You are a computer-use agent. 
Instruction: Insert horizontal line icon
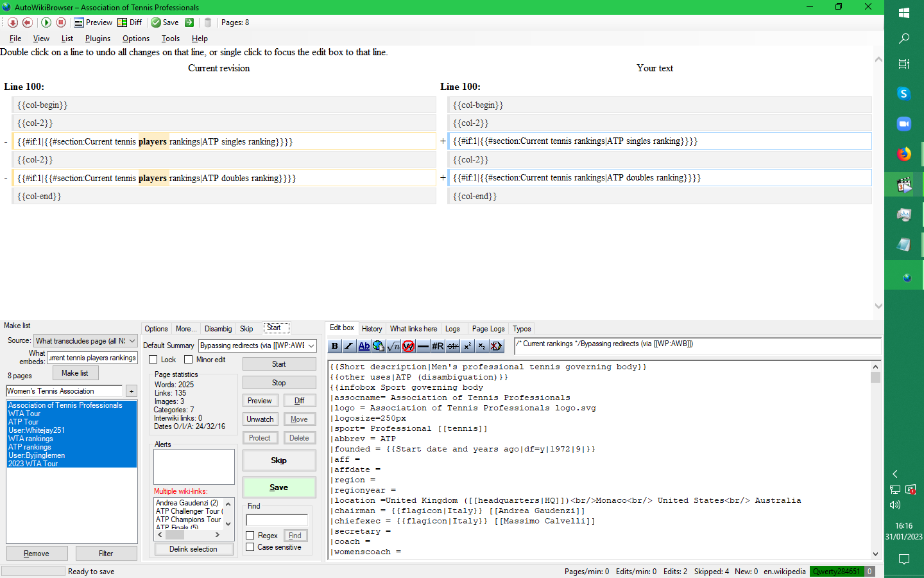(423, 346)
